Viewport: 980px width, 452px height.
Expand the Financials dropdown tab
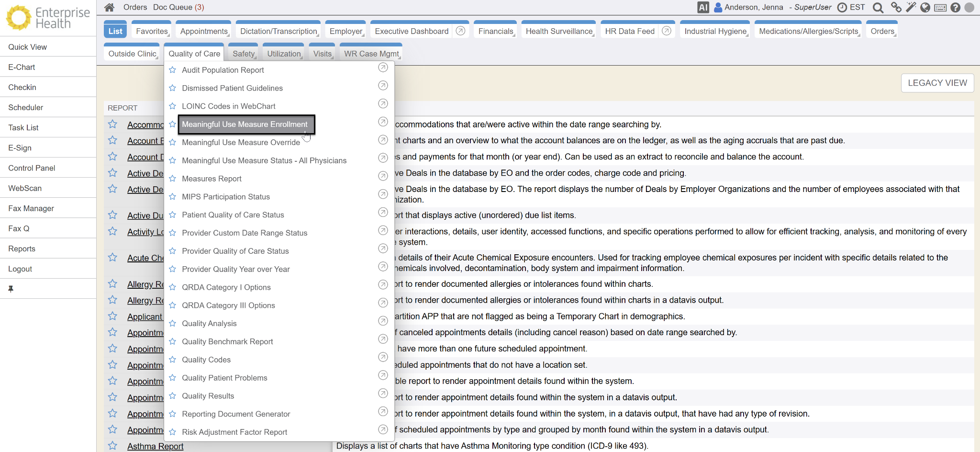coord(495,31)
